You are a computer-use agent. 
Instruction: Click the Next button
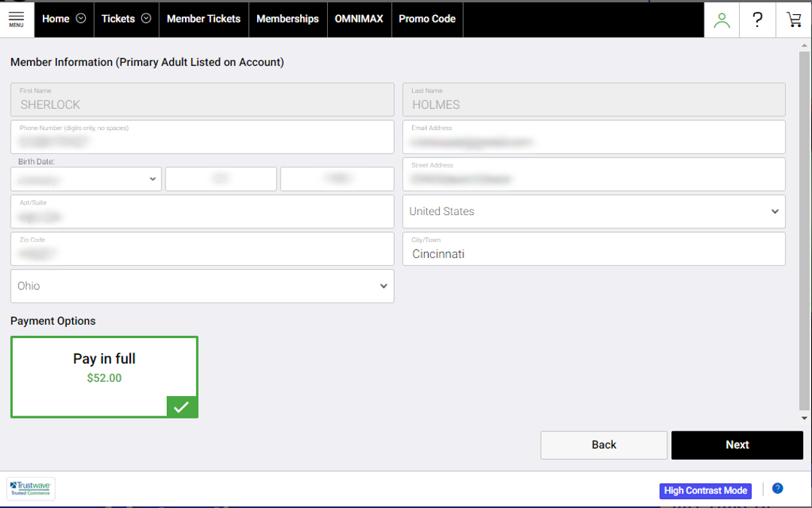point(737,445)
